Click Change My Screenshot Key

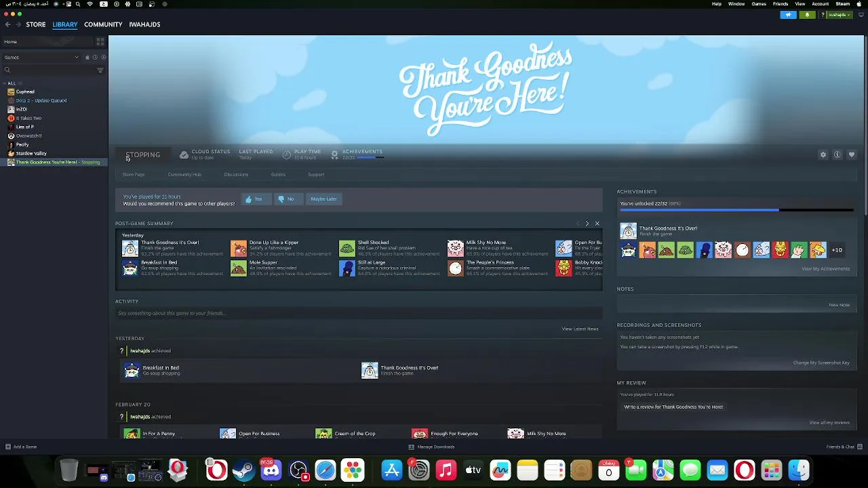(x=821, y=363)
